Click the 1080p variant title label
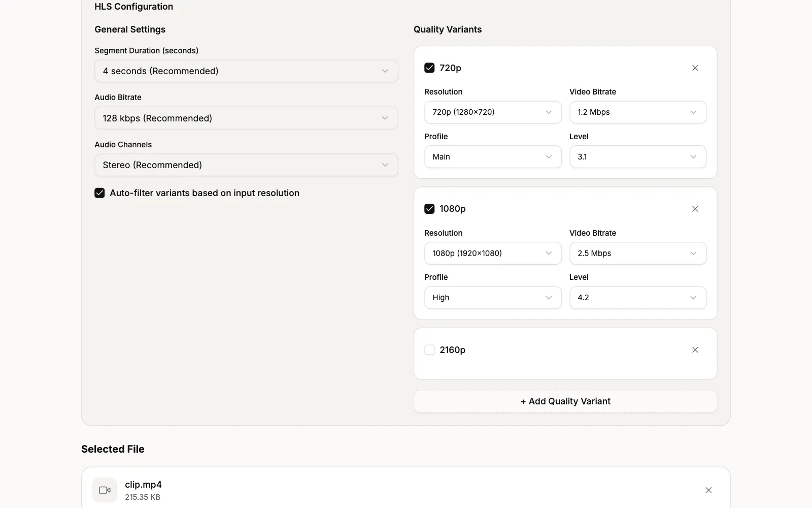The width and height of the screenshot is (812, 508). pyautogui.click(x=453, y=209)
